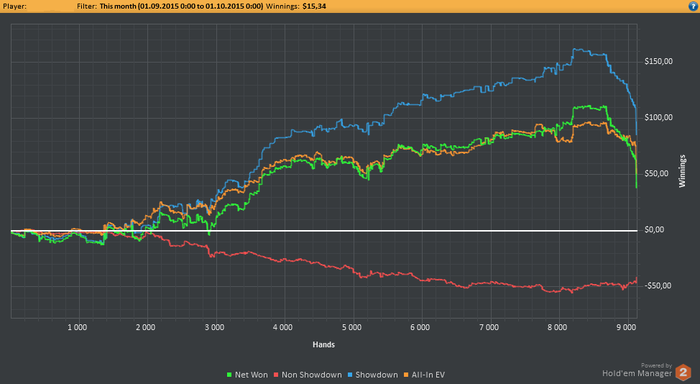Toggle the All-In EV legend entry

(x=424, y=375)
